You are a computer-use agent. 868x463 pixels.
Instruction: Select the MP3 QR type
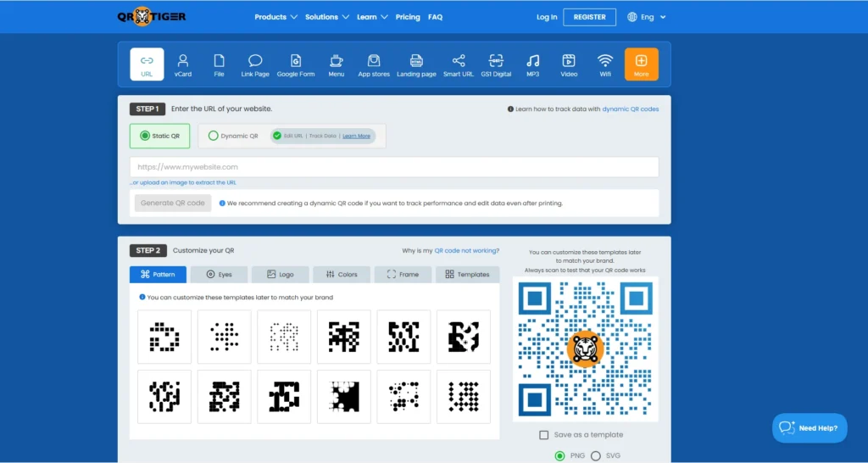point(532,64)
